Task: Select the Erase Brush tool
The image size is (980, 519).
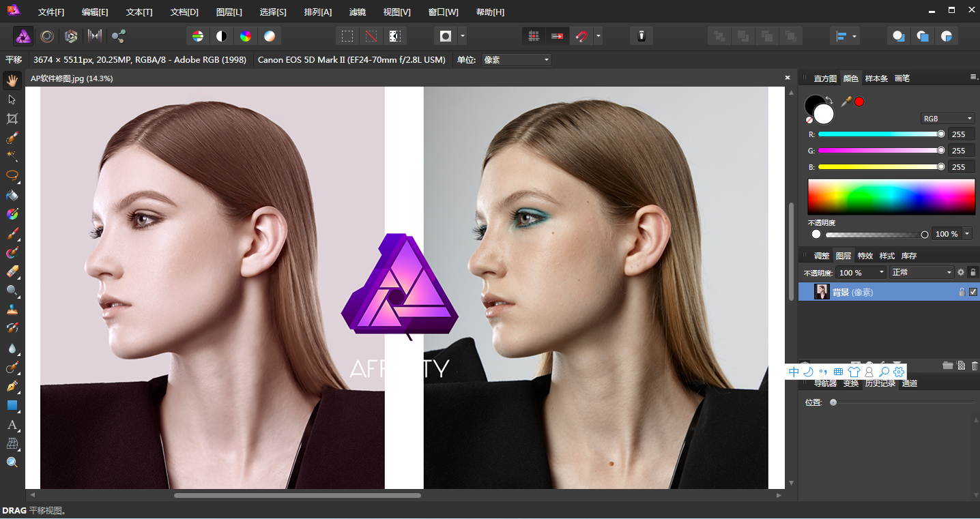Action: point(12,271)
